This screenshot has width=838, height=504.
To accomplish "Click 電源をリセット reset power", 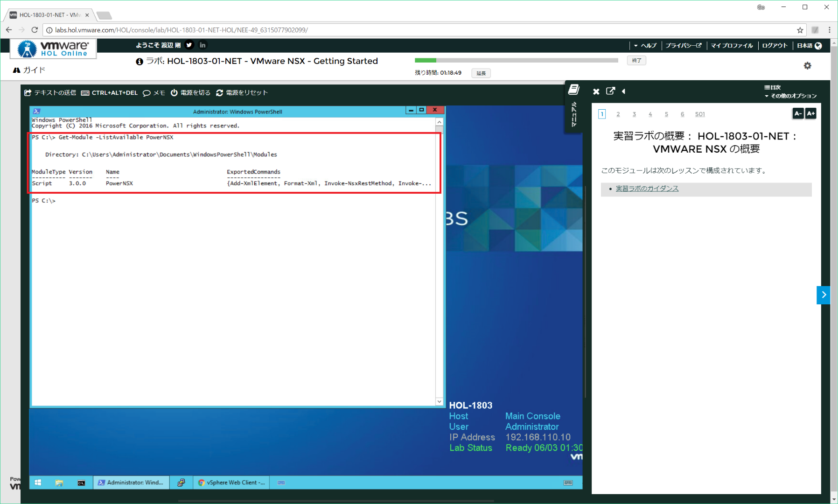I will pyautogui.click(x=242, y=93).
